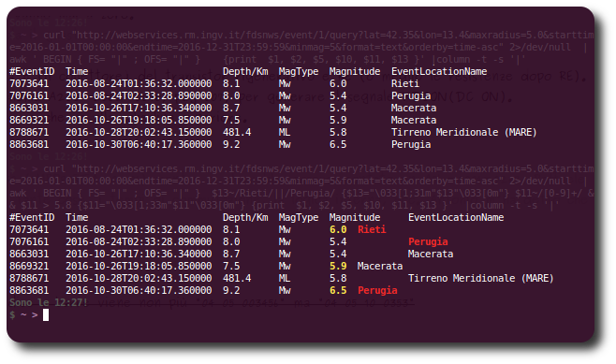Click magnitude "6.5" in the uncolored table
This screenshot has height=364, width=616.
(338, 144)
